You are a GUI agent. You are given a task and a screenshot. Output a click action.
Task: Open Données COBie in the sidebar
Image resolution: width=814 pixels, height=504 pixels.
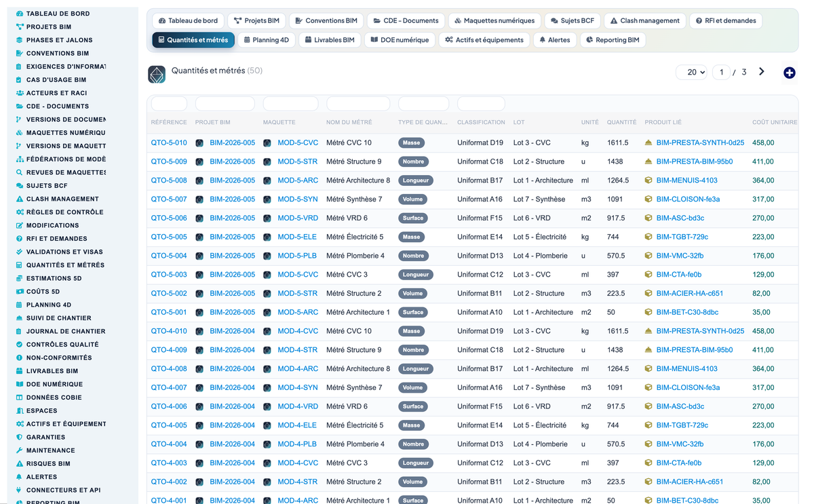[54, 398]
